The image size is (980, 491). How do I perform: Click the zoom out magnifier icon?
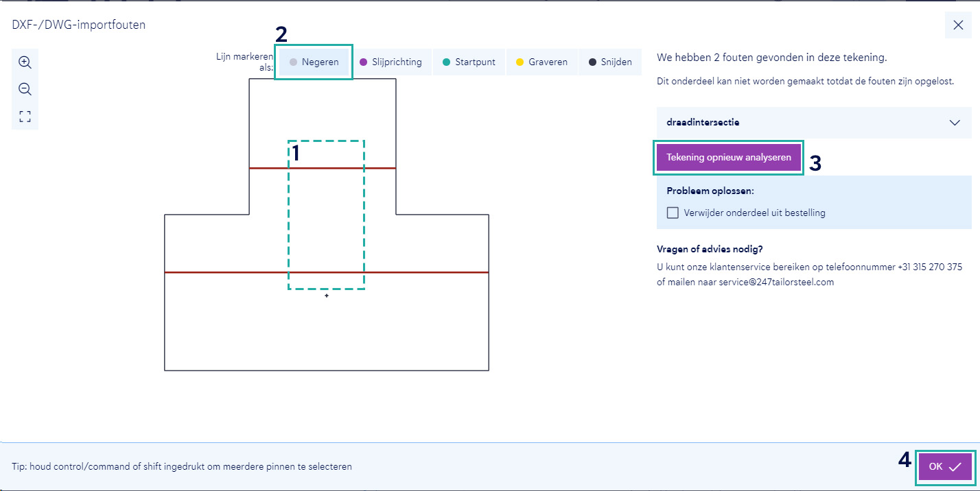pos(25,89)
